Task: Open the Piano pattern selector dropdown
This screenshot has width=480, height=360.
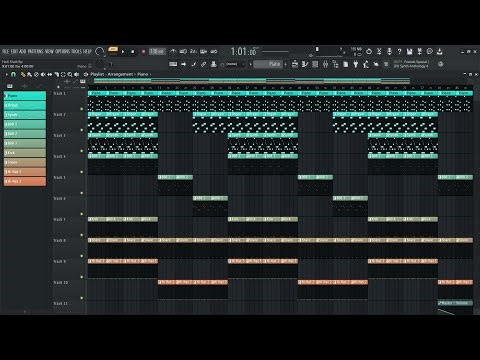Action: click(x=268, y=64)
